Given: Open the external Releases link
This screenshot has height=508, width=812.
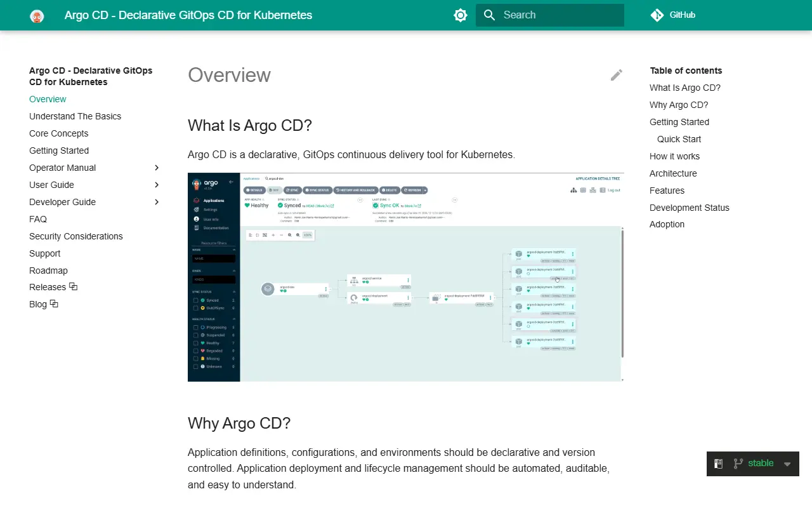Looking at the screenshot, I should [53, 287].
